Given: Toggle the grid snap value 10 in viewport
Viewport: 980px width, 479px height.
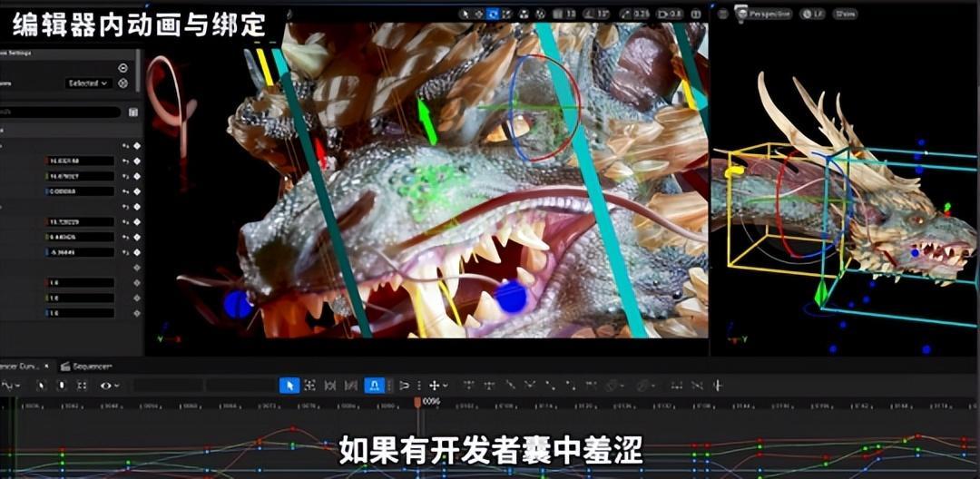Looking at the screenshot, I should (x=569, y=14).
